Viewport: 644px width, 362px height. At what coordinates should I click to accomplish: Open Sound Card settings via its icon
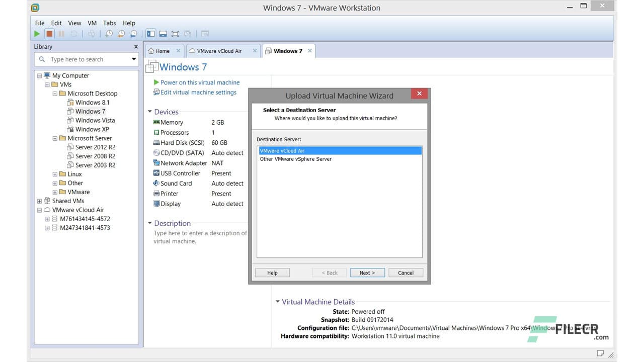tap(156, 183)
